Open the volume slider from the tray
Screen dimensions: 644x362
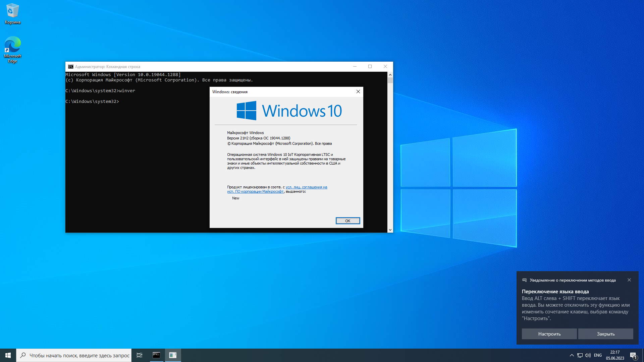pos(588,355)
